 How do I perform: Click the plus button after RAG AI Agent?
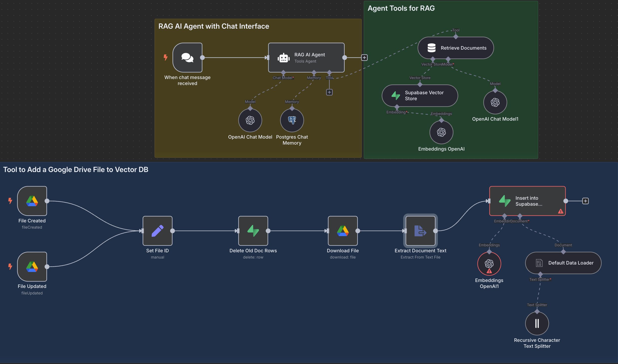click(364, 57)
